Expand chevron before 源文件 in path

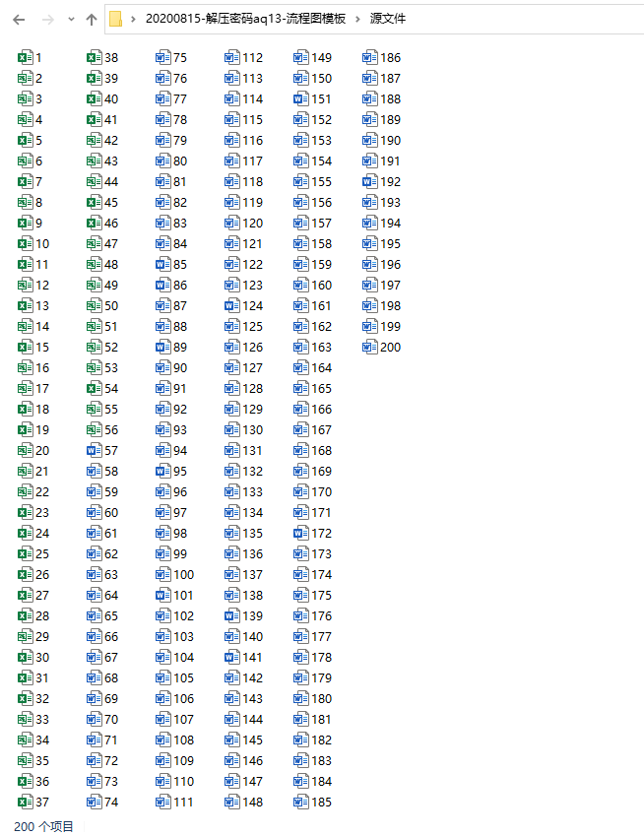(x=357, y=19)
